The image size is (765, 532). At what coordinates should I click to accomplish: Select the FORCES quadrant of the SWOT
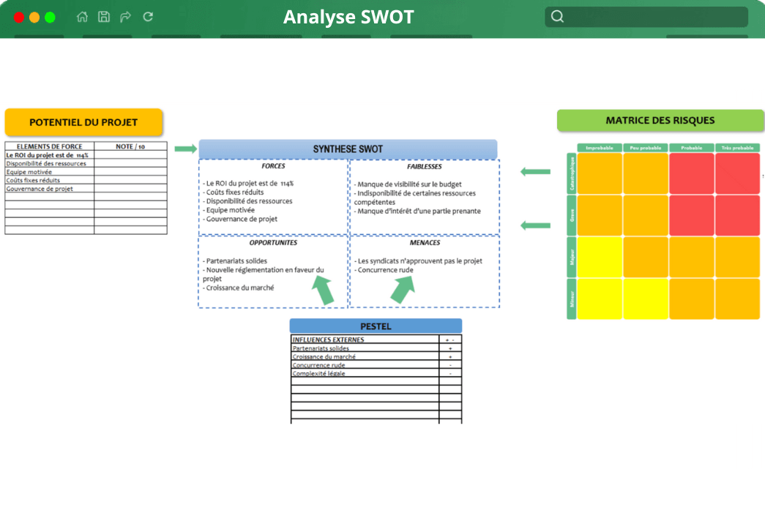click(x=273, y=195)
